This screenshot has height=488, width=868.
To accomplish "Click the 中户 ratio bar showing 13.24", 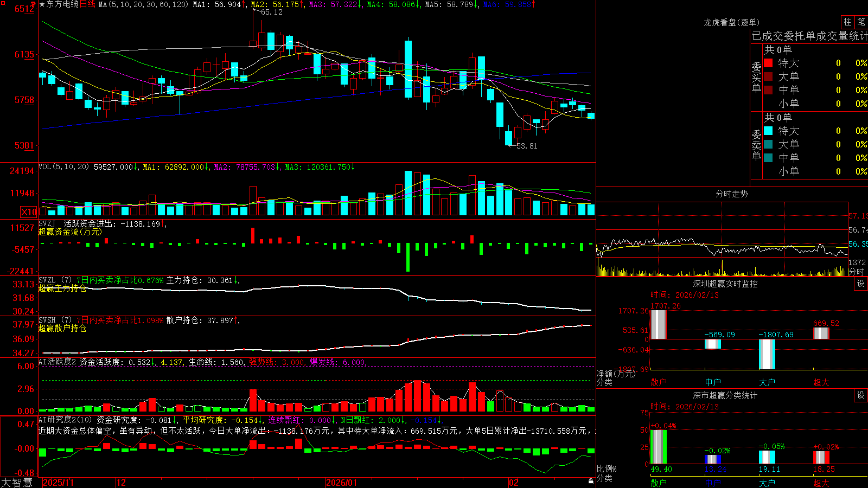I will [713, 459].
